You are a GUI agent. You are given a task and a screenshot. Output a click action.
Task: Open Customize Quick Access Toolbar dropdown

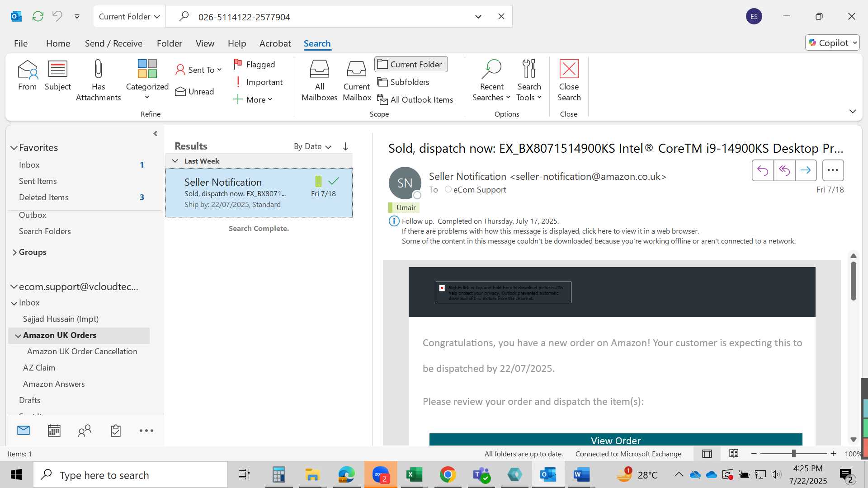(77, 16)
